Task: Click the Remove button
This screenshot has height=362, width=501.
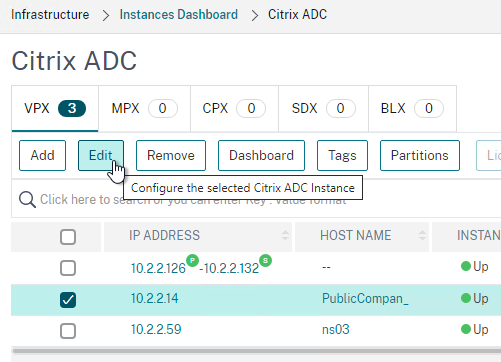Action: [x=171, y=155]
